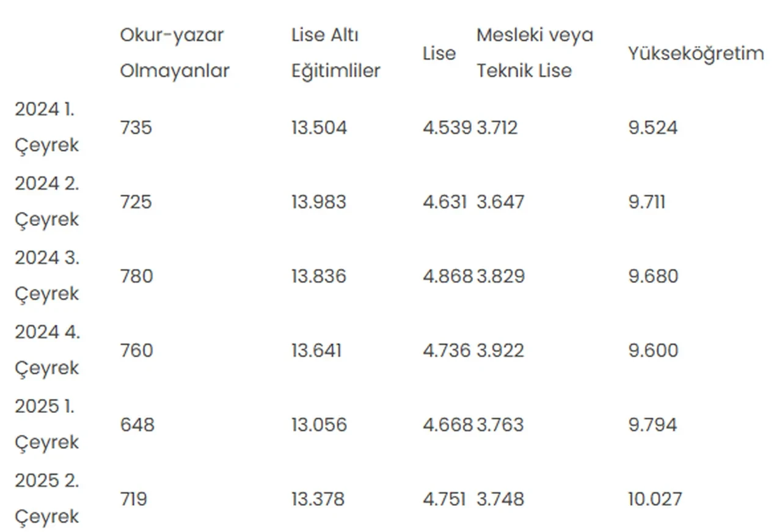Select the "2025 2. Çeyrek" row label
The height and width of the screenshot is (532, 782).
[47, 499]
